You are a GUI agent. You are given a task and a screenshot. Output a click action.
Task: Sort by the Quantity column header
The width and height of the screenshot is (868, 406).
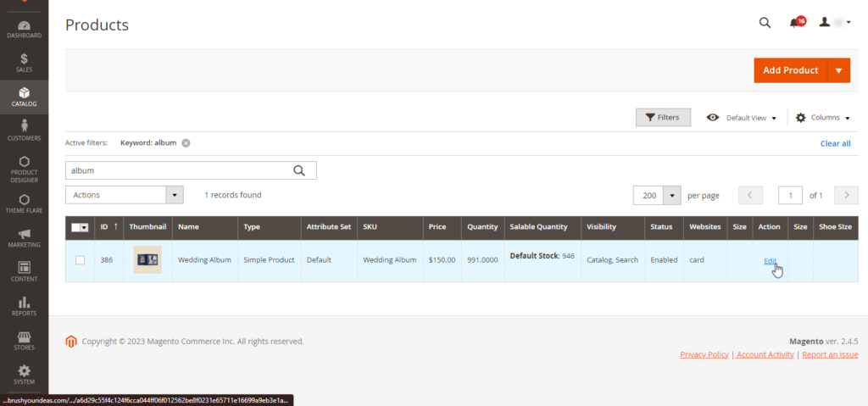(x=482, y=227)
